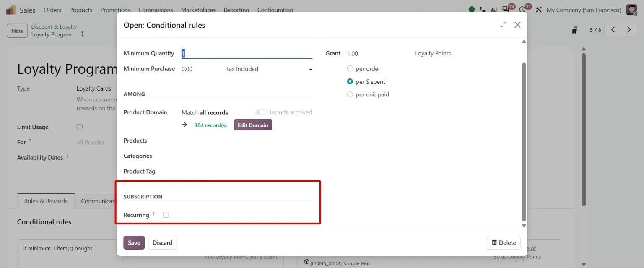Click the page scrollbar on the right edge
The width and height of the screenshot is (644, 268).
584,128
